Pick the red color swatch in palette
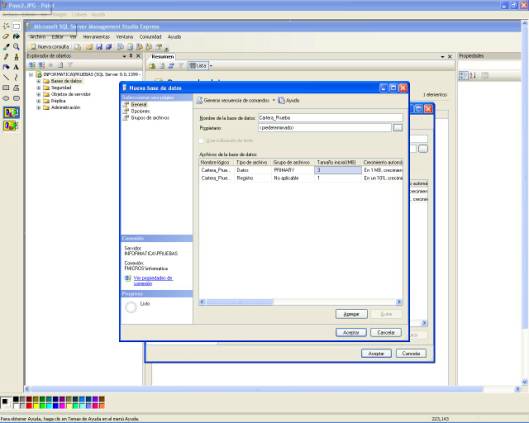Image resolution: width=529 pixels, height=423 pixels. coord(29,405)
